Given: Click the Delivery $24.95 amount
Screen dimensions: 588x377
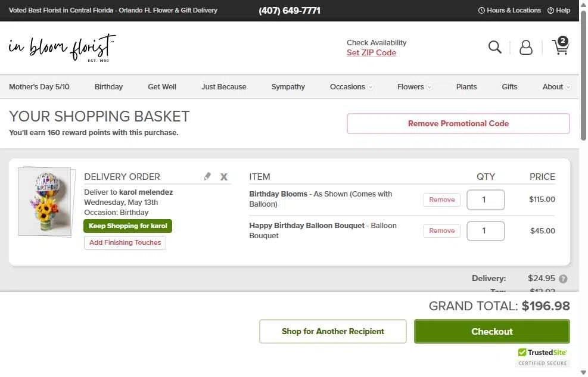Looking at the screenshot, I should pyautogui.click(x=541, y=279).
